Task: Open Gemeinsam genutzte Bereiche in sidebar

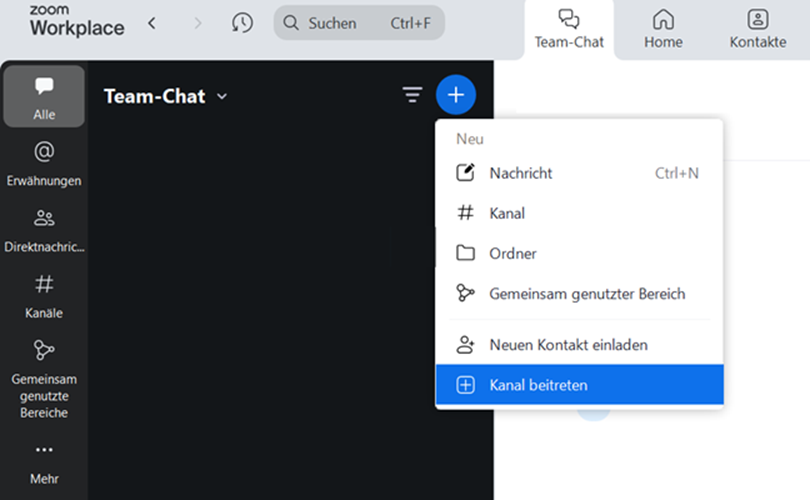Action: click(x=44, y=378)
